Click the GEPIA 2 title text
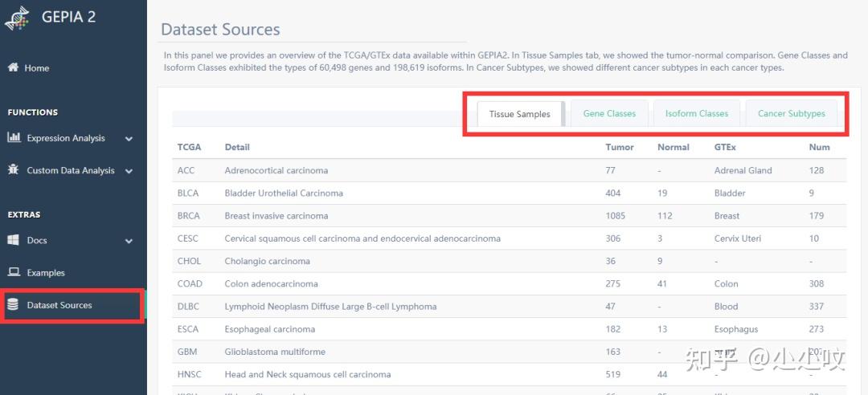This screenshot has width=868, height=395. pos(68,17)
